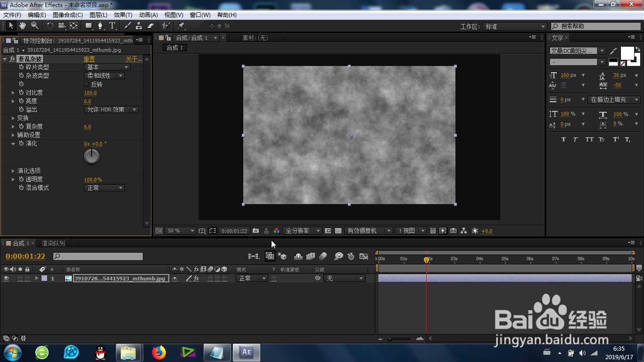
Task: Open the 杂波类型 dropdown
Action: [x=104, y=76]
